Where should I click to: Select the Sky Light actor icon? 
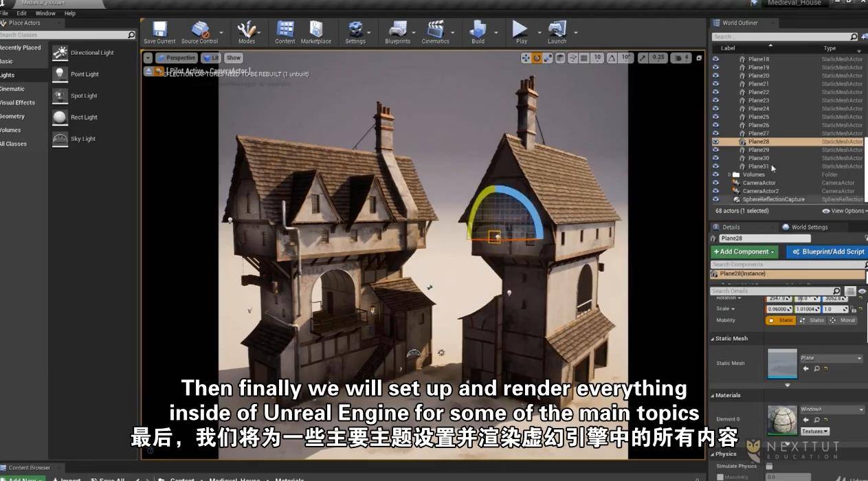60,138
